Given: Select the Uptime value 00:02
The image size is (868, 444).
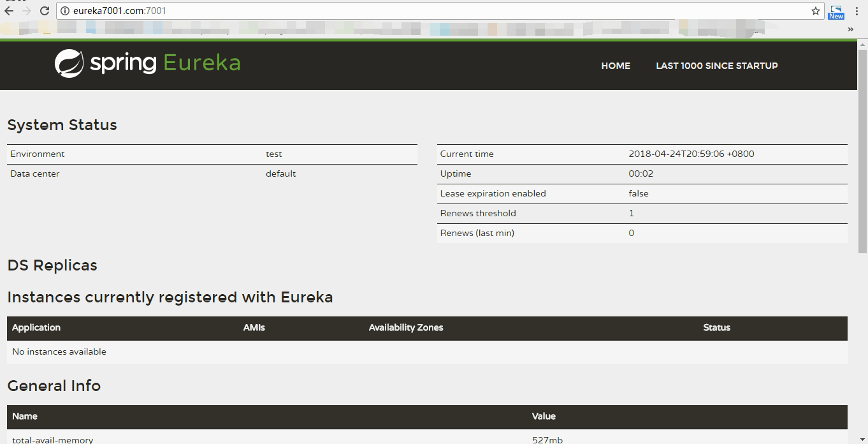Looking at the screenshot, I should (641, 174).
